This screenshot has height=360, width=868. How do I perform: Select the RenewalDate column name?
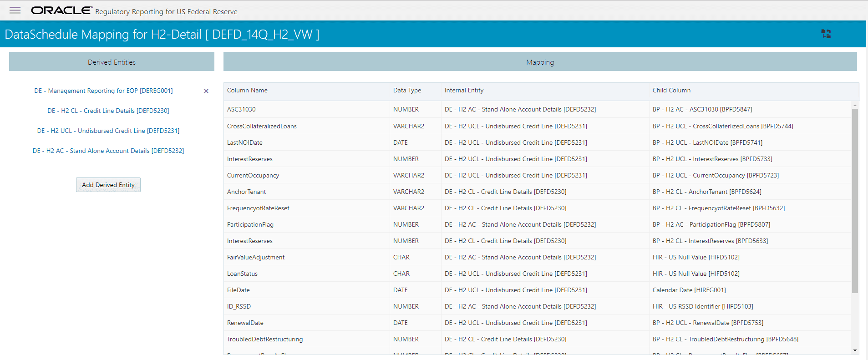[x=245, y=323]
